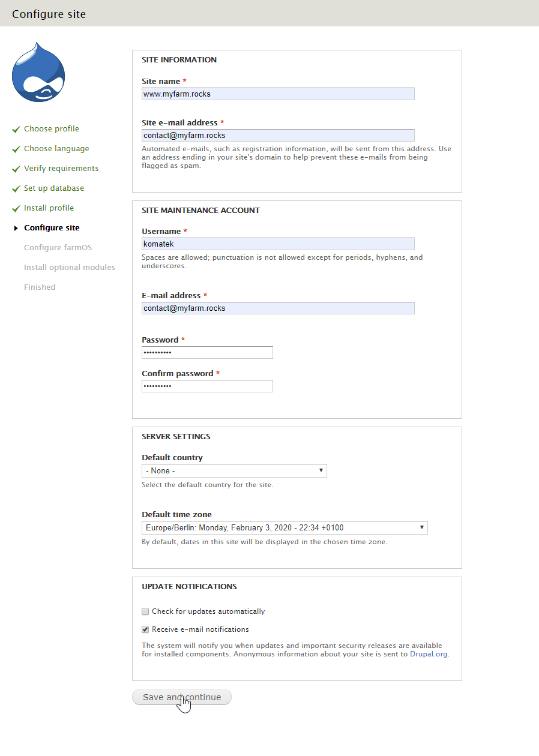Select the Install optional modules step
Viewport: 539px width, 756px height.
coord(70,268)
